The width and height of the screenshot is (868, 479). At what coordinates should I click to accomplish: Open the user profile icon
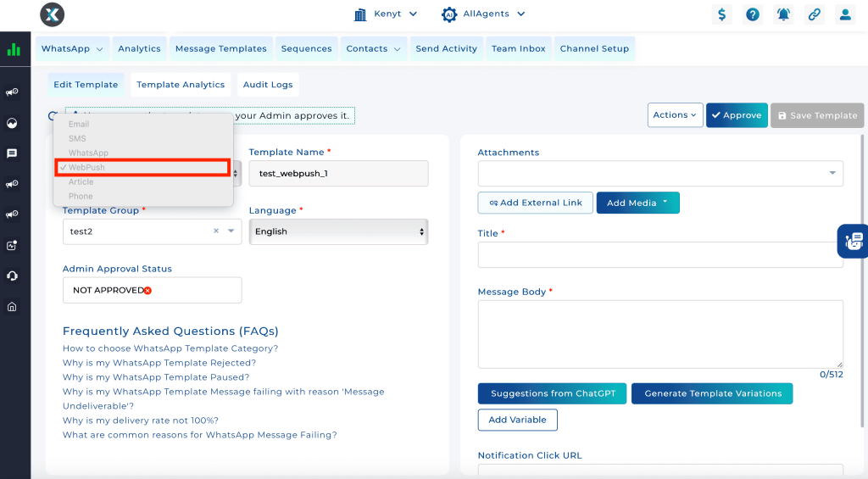click(844, 14)
